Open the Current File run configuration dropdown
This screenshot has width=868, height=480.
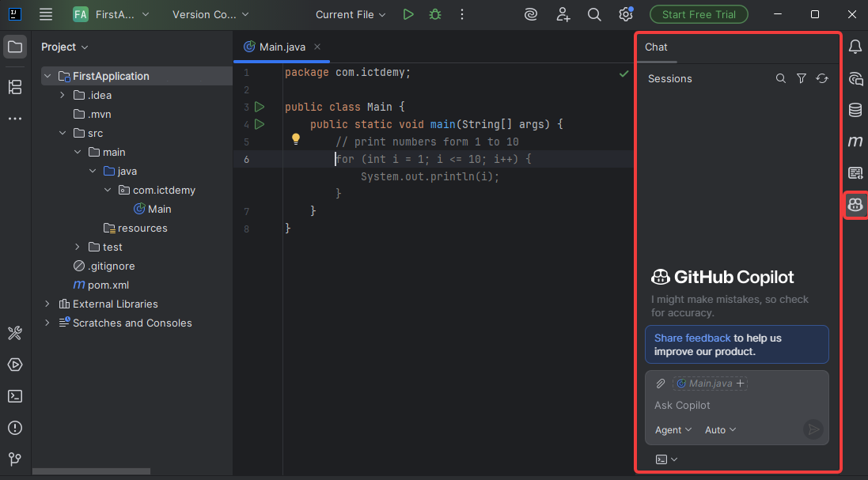coord(351,14)
